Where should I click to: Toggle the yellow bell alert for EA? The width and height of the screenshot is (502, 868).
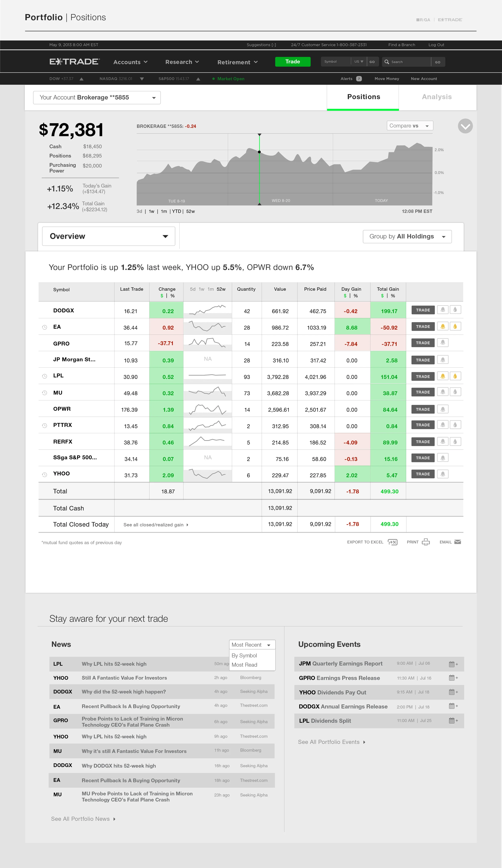coord(443,326)
